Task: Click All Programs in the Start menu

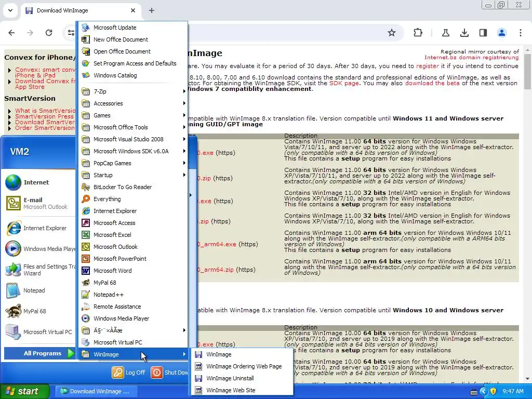Action: pos(39,353)
